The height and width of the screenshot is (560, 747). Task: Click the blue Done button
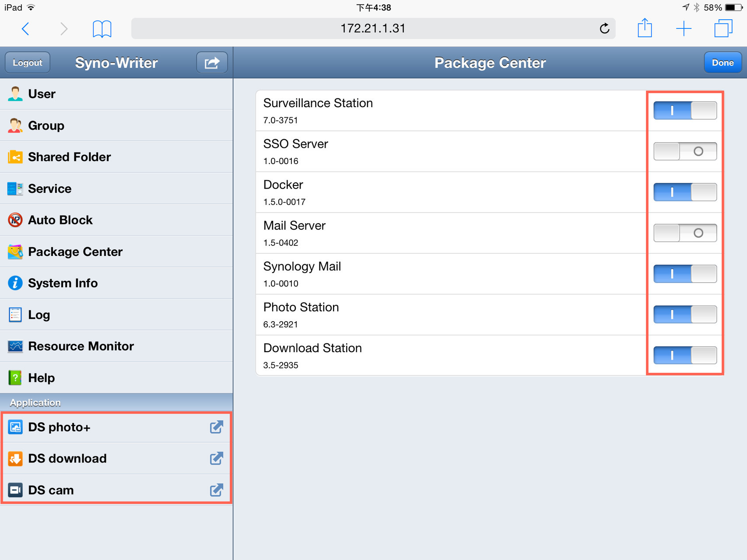[722, 63]
